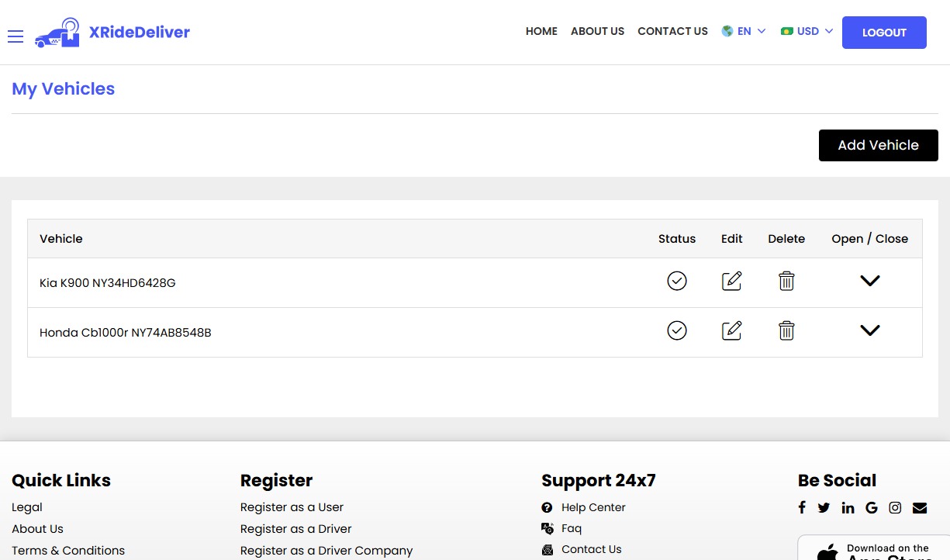Viewport: 950px width, 560px height.
Task: Open the EN language dropdown
Action: [744, 32]
